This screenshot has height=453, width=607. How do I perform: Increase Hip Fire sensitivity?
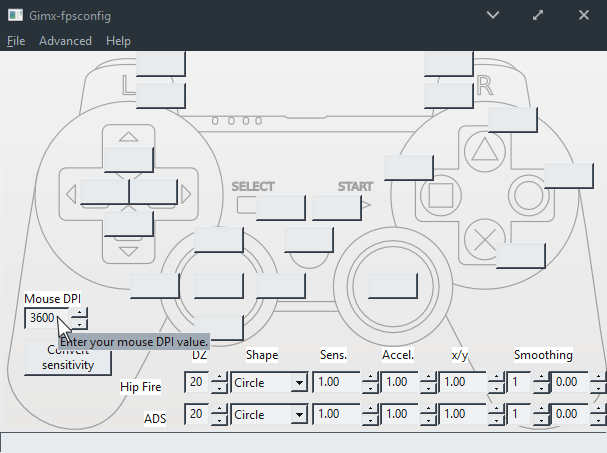click(x=370, y=377)
